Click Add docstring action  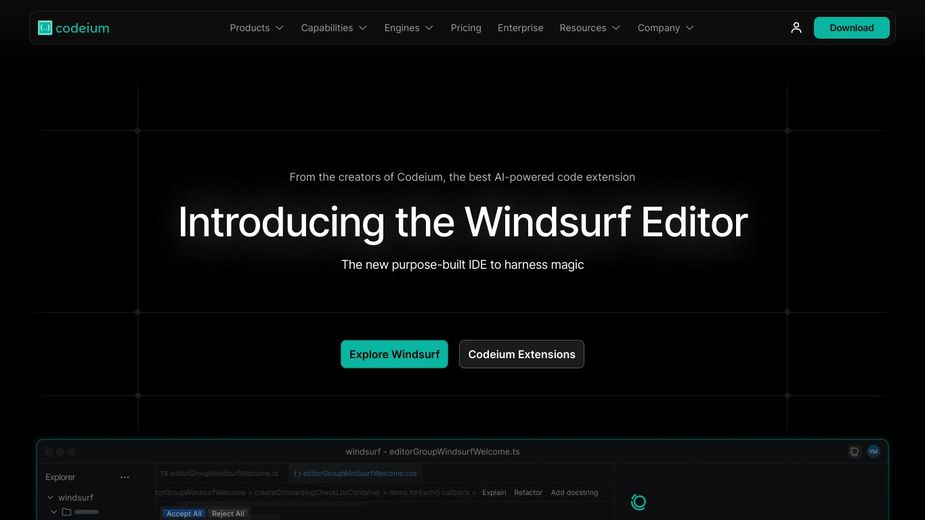575,492
